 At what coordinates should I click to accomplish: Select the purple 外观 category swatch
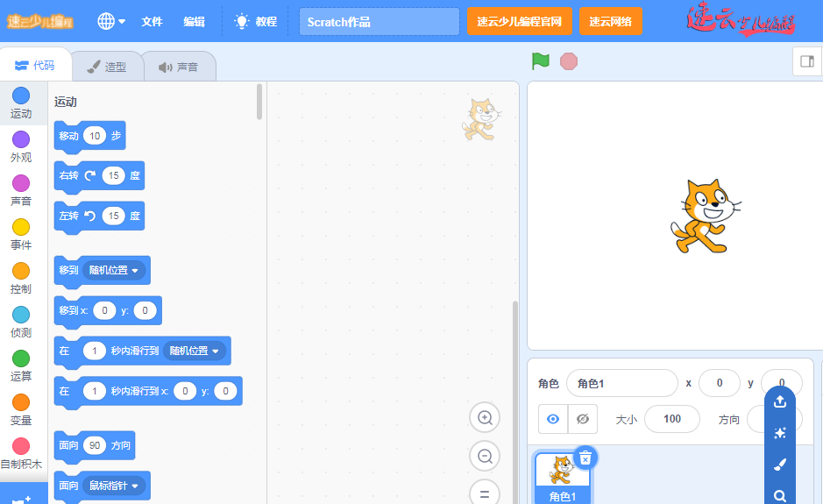(x=21, y=139)
